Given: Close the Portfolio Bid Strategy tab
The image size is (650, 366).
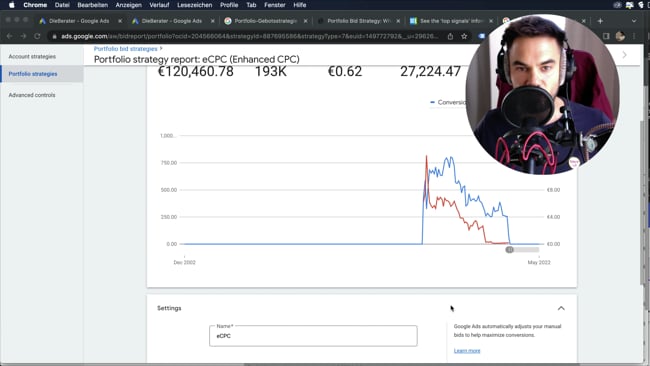Looking at the screenshot, I should coord(398,21).
